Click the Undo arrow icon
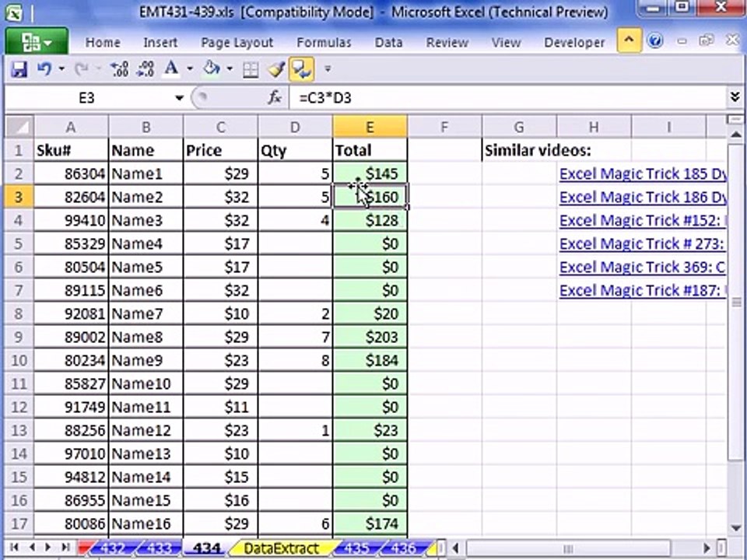 (x=44, y=69)
